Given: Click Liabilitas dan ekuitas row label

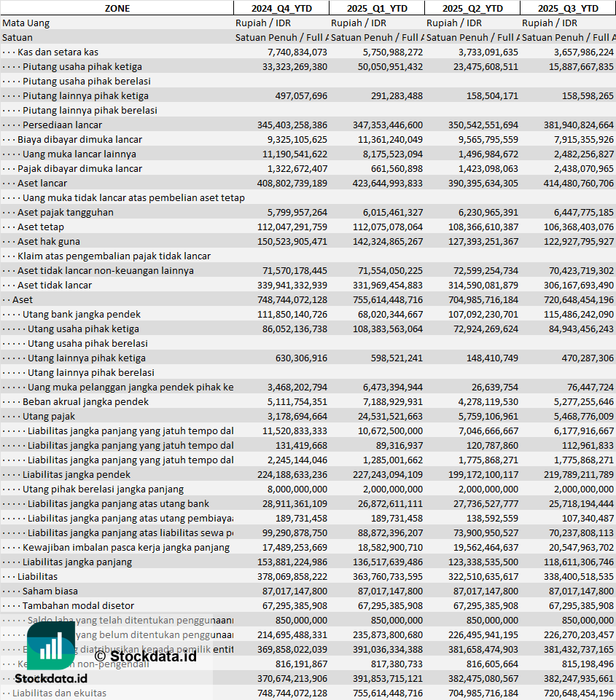Looking at the screenshot, I should (x=59, y=693).
